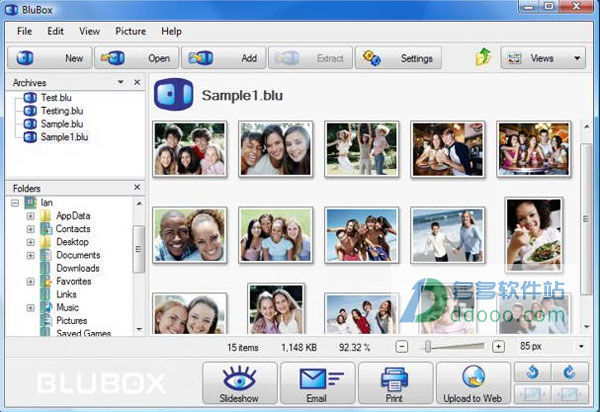600x412 pixels.
Task: Click the Folders tree scroll-up arrow
Action: 139,204
